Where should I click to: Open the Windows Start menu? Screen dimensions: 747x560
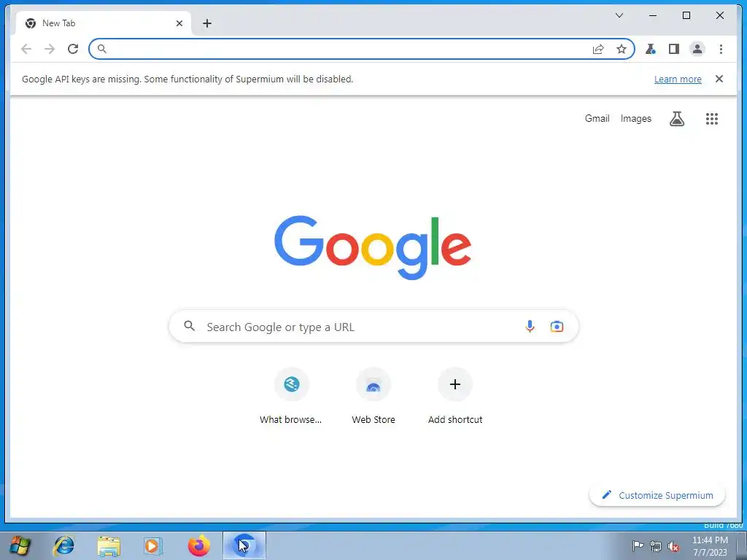pyautogui.click(x=20, y=545)
